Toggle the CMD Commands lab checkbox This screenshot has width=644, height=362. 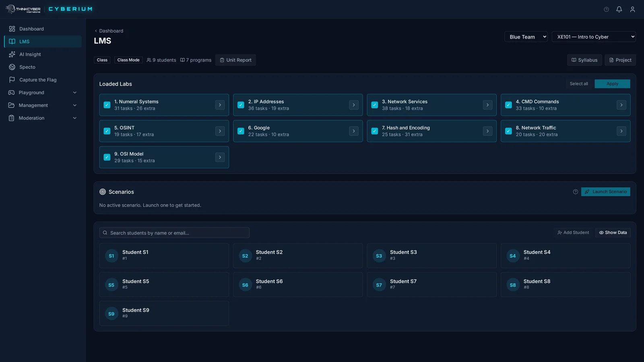(x=508, y=105)
